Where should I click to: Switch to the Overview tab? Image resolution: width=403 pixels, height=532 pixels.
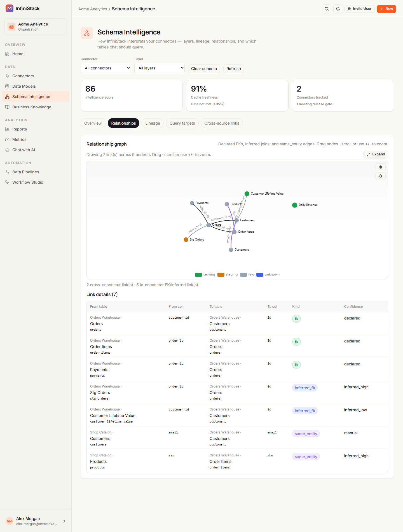(93, 123)
